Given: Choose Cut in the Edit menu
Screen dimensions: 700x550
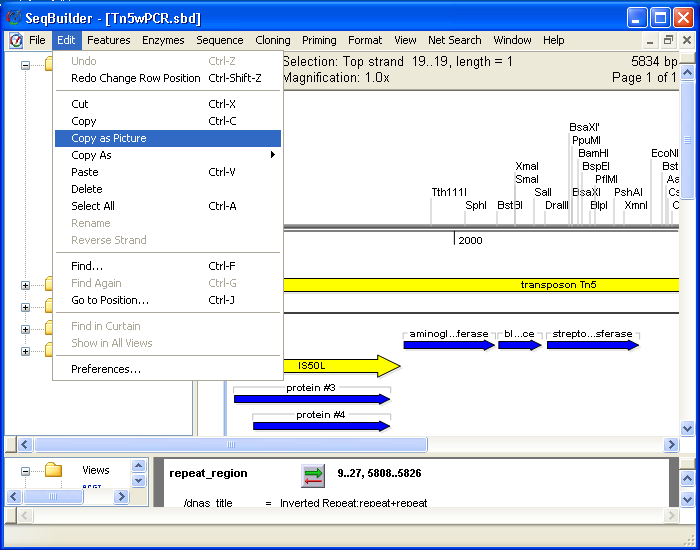Looking at the screenshot, I should (168, 104).
